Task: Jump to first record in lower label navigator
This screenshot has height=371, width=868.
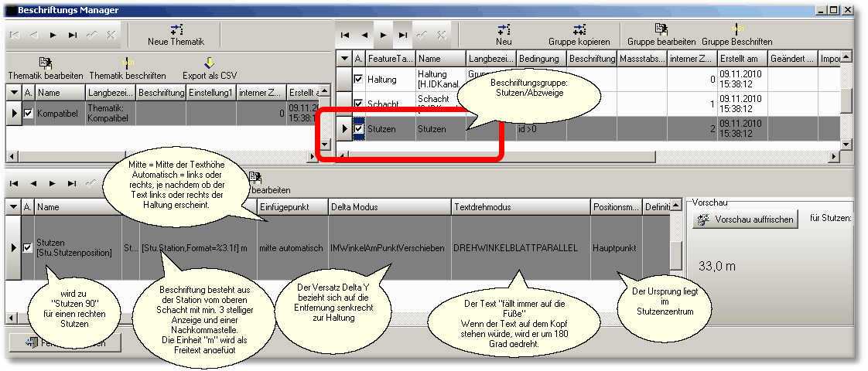Action: pos(15,183)
